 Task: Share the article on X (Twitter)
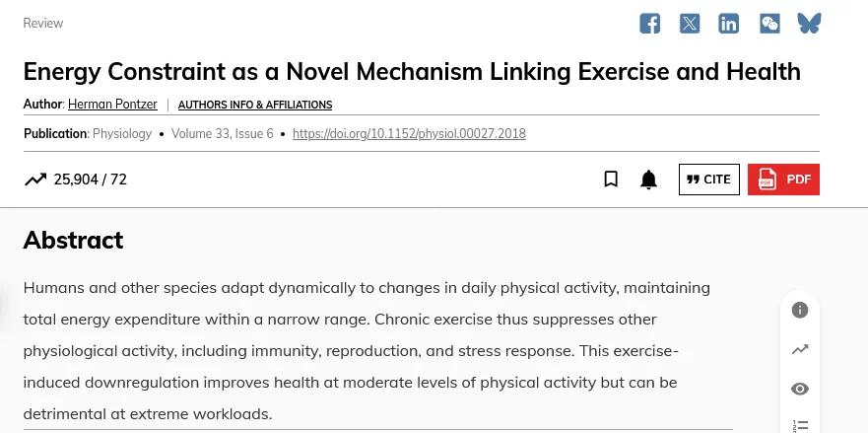(x=690, y=24)
